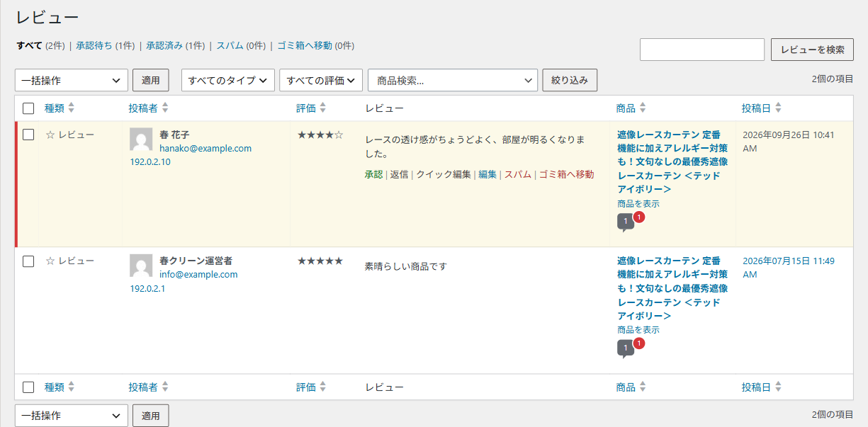
Task: Open comment bubble icon in 春クリーン運営者 row
Action: click(626, 348)
